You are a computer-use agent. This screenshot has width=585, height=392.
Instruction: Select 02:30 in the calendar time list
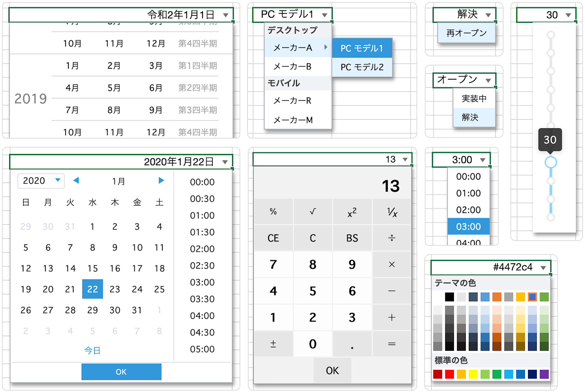coord(202,266)
